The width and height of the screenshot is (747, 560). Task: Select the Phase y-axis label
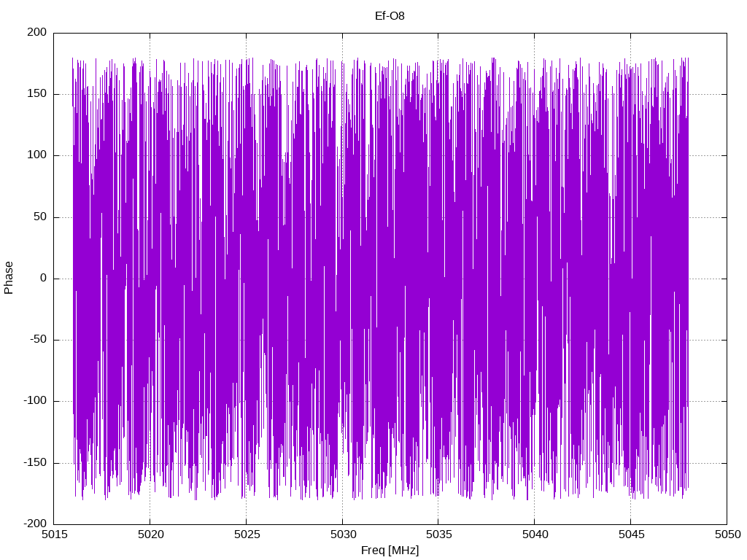click(x=9, y=278)
